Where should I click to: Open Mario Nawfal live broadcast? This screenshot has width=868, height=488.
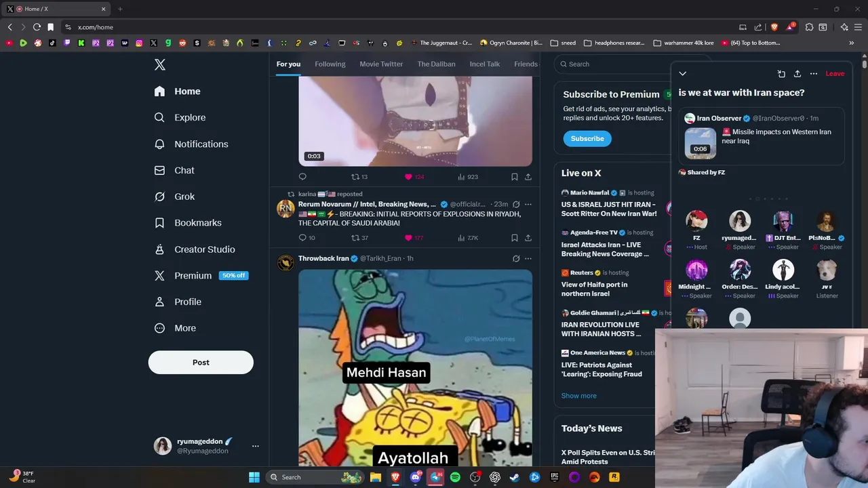tap(609, 209)
